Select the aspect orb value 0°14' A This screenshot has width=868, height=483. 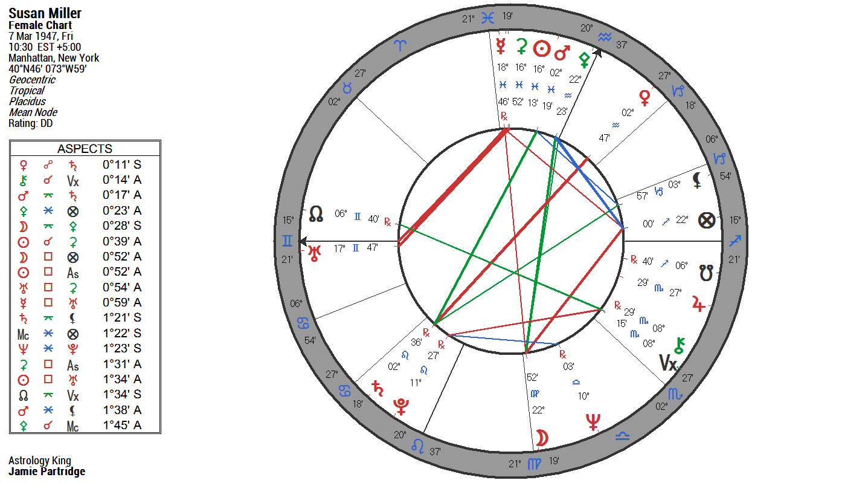point(122,180)
